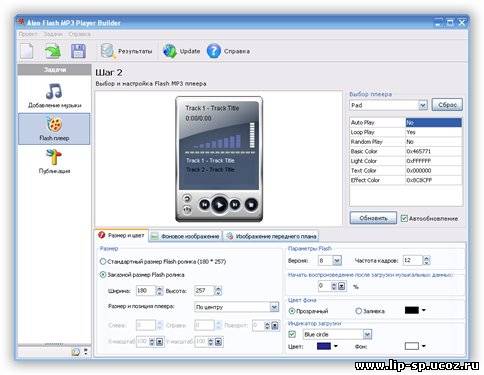Toggle shuffle icon in player preview
Screen dimensions: 484x375
(x=187, y=210)
